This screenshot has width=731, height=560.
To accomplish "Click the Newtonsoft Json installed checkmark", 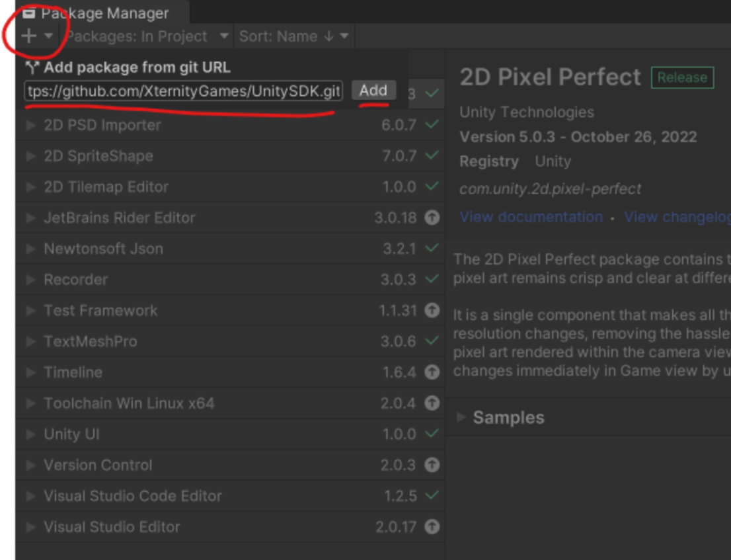I will coord(432,247).
